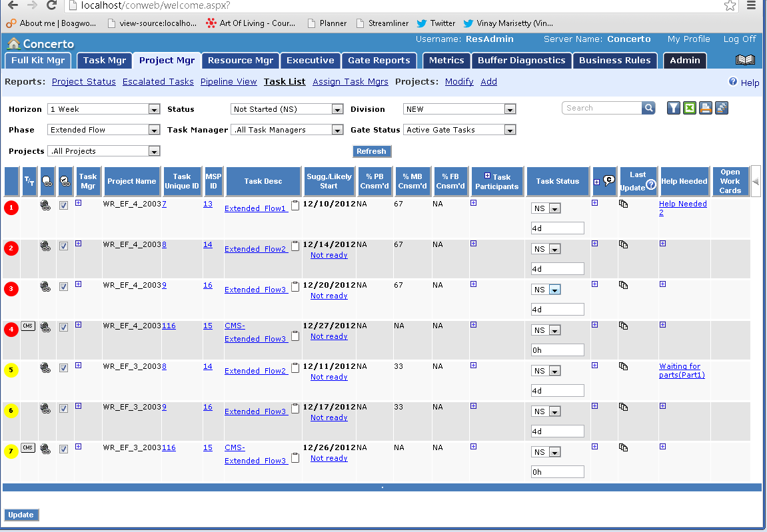Click the Concerto home icon
The width and height of the screenshot is (767, 532).
pos(14,43)
